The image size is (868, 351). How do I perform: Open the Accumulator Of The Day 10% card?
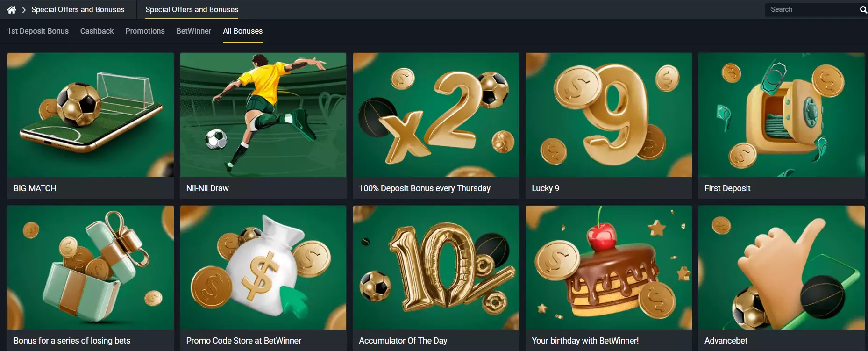point(436,278)
